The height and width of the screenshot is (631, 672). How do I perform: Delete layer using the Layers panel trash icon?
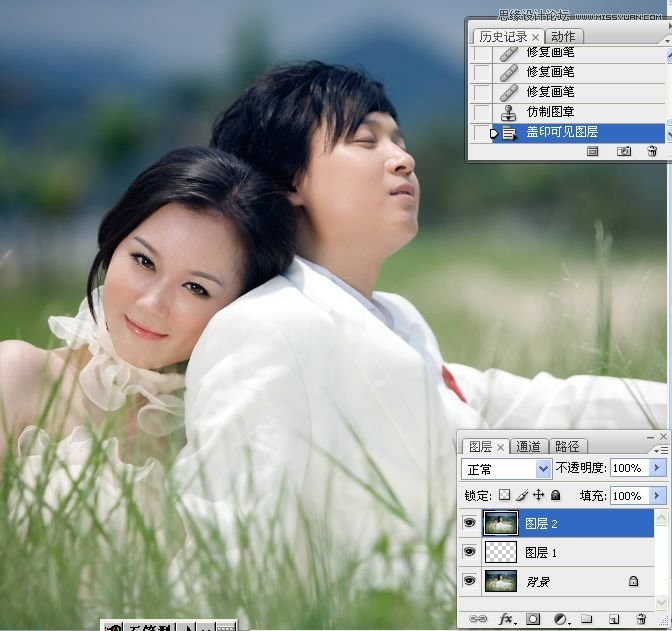coord(642,619)
